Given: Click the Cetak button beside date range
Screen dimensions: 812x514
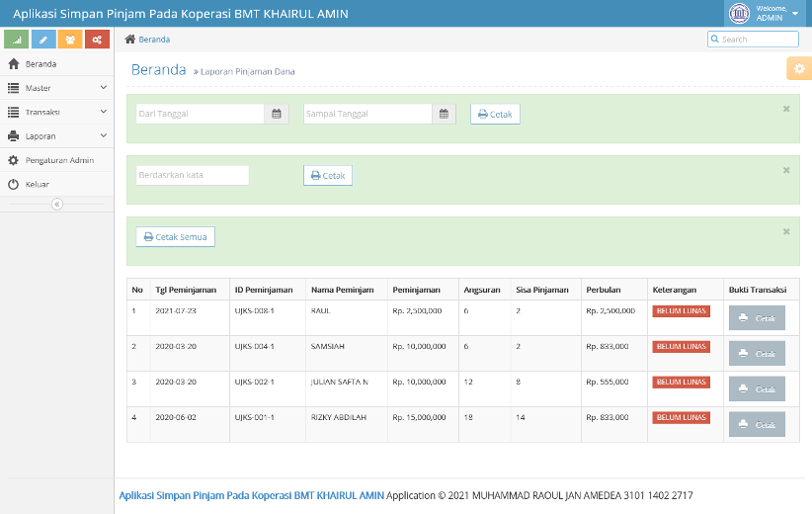Looking at the screenshot, I should pyautogui.click(x=495, y=114).
